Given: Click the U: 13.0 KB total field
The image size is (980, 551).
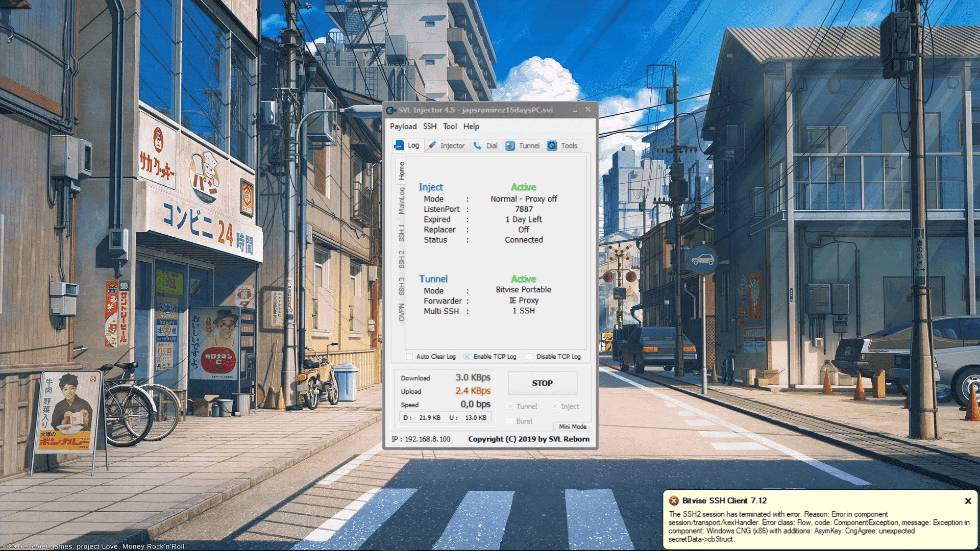Looking at the screenshot, I should [x=468, y=418].
